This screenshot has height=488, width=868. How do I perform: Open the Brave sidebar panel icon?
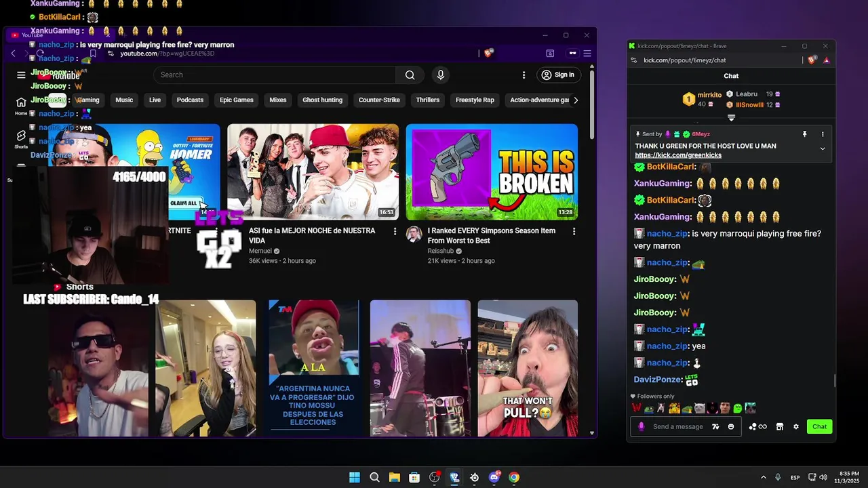pos(550,54)
